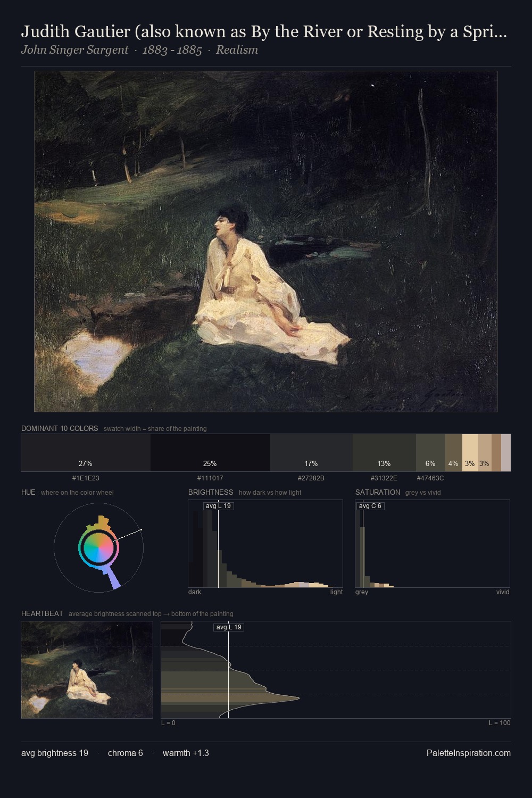Click the date 1883 - 1885

(x=172, y=50)
